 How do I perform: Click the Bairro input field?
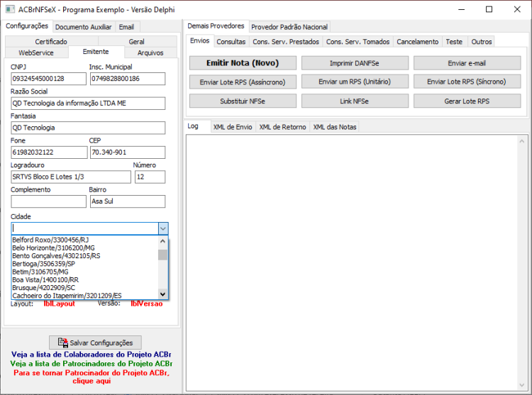(x=128, y=201)
